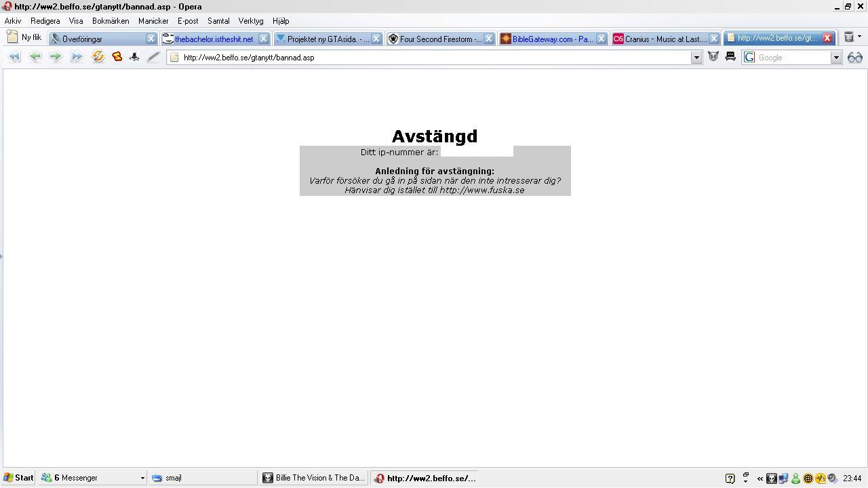This screenshot has height=488, width=868.
Task: Close the Projektet ny GTAsida tab
Action: coord(376,39)
